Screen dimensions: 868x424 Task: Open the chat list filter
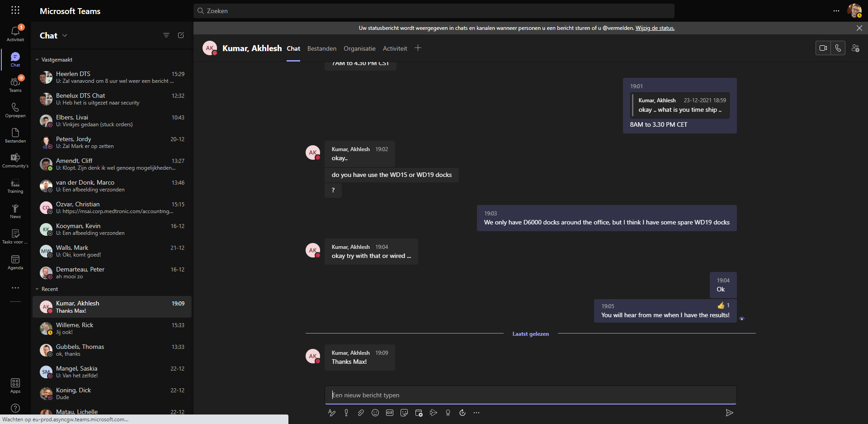[x=166, y=35]
